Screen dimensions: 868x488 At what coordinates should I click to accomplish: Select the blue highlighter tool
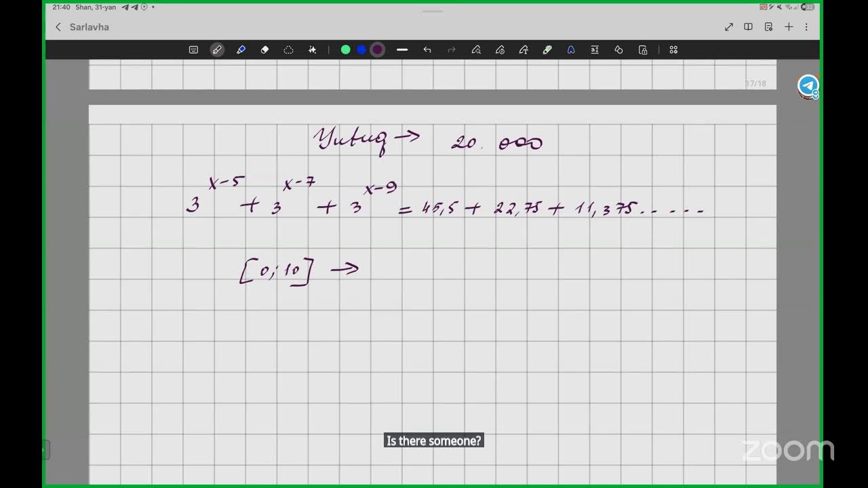click(x=241, y=49)
